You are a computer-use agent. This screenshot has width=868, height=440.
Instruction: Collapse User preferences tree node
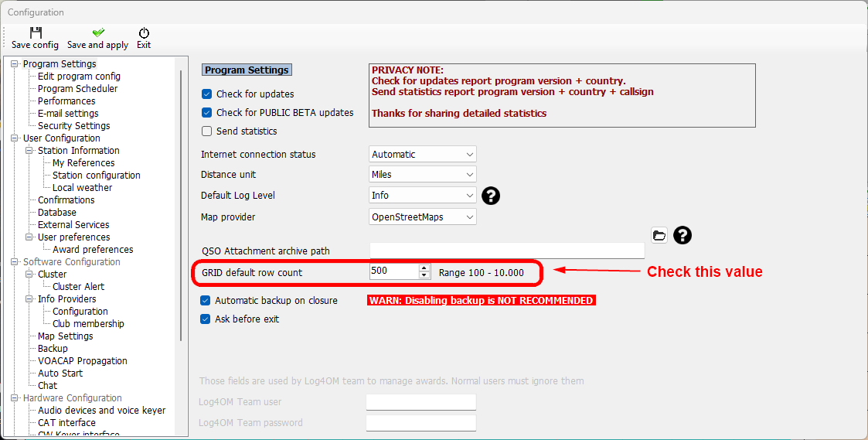click(29, 237)
